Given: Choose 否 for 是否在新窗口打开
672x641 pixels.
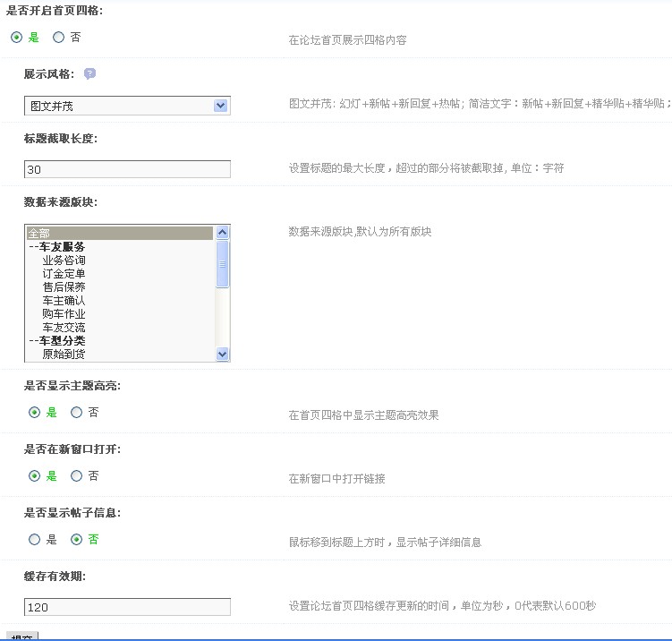Looking at the screenshot, I should coord(77,475).
